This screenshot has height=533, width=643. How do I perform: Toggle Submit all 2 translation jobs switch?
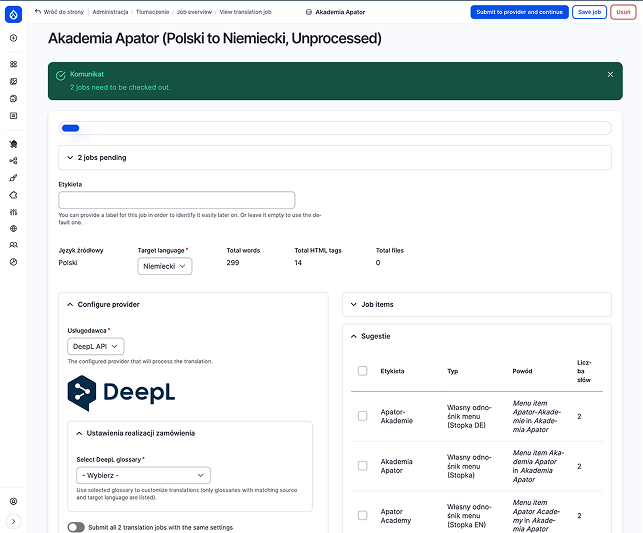(x=76, y=527)
